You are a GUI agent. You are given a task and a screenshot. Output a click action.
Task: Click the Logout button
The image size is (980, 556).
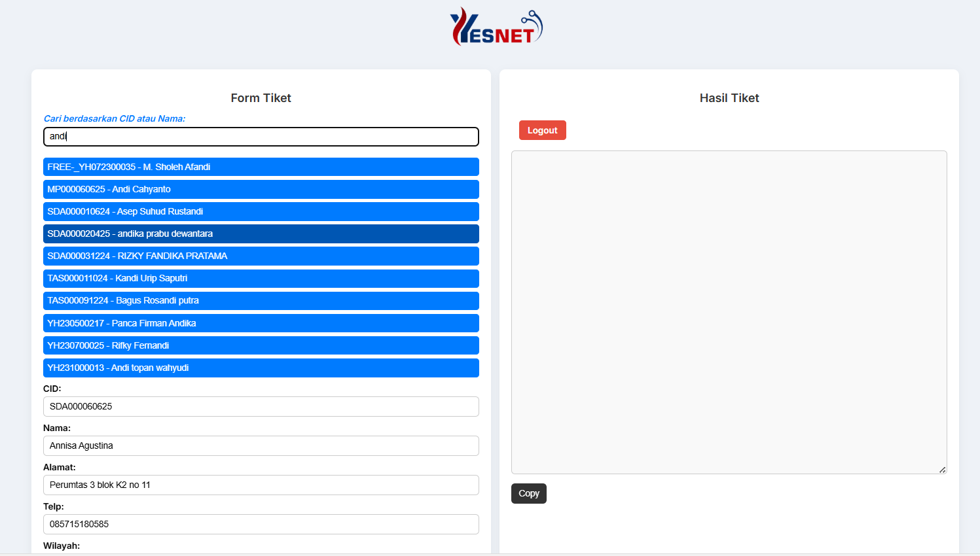click(x=542, y=130)
